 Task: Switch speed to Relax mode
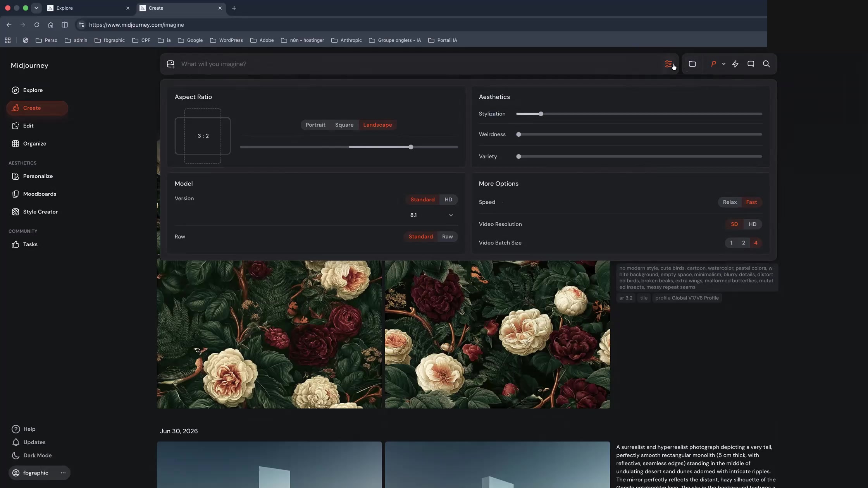(x=730, y=202)
